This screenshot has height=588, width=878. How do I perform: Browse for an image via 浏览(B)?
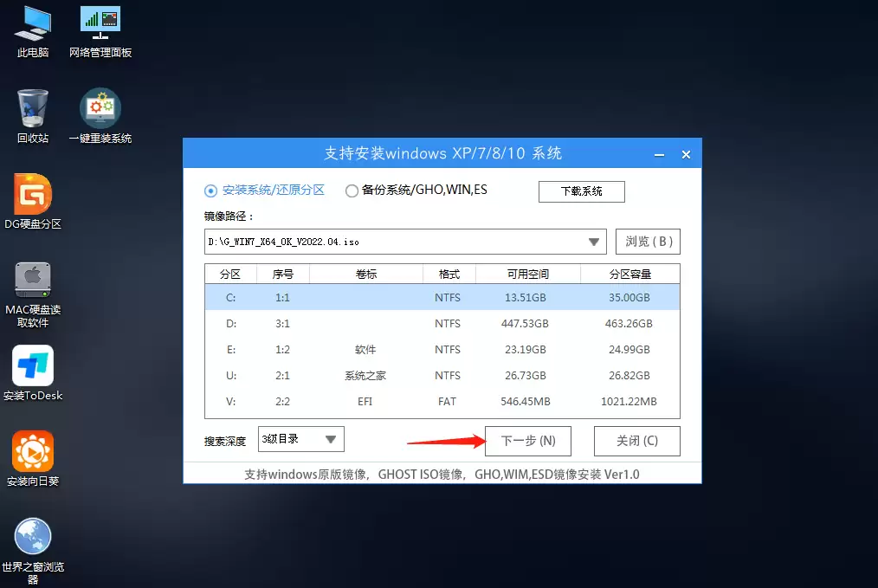647,242
